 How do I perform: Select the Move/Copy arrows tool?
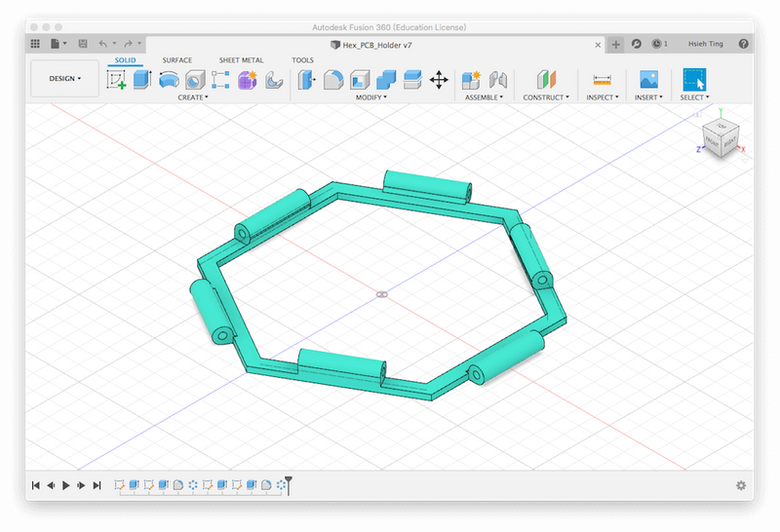click(439, 80)
